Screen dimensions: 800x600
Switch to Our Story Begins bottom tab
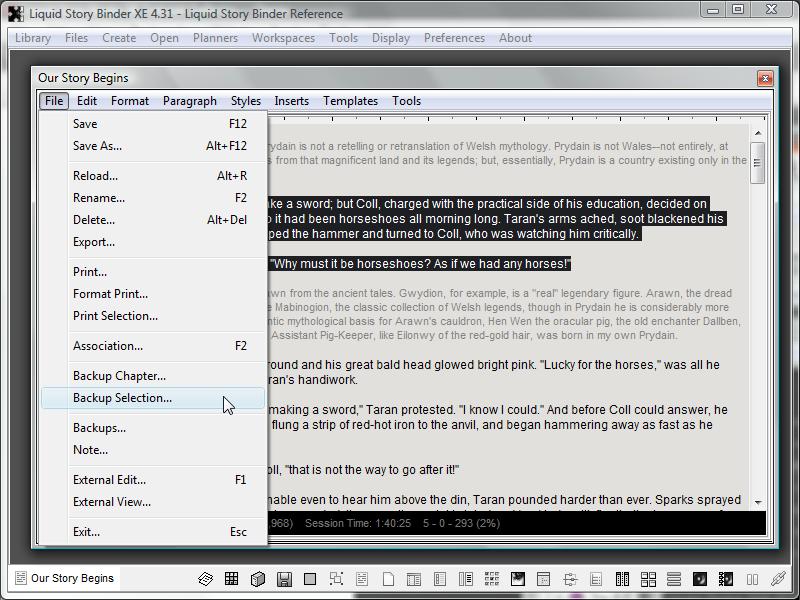pos(65,578)
